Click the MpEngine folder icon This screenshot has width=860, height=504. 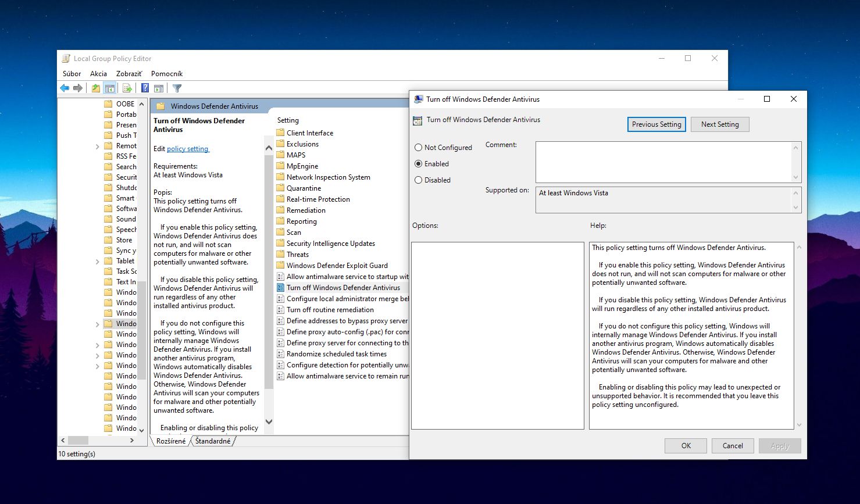click(280, 166)
